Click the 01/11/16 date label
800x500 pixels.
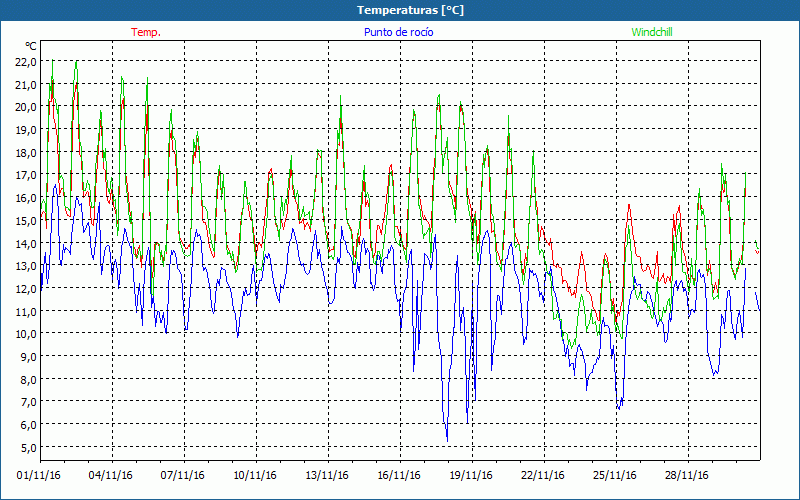39,476
